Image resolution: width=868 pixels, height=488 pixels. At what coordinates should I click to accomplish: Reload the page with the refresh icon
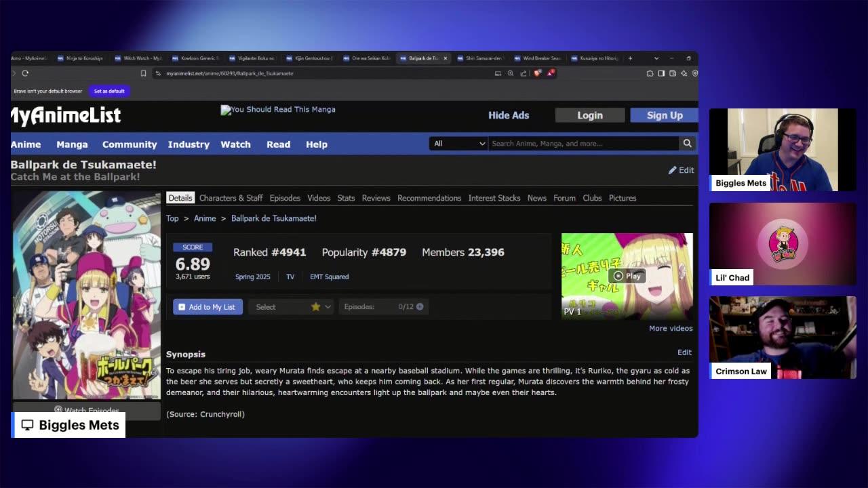pyautogui.click(x=25, y=73)
